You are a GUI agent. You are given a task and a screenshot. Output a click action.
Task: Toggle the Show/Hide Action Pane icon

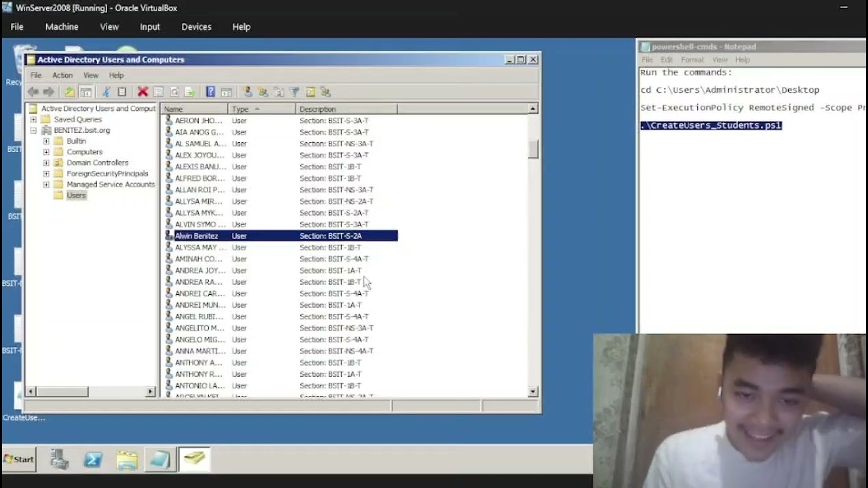[226, 91]
